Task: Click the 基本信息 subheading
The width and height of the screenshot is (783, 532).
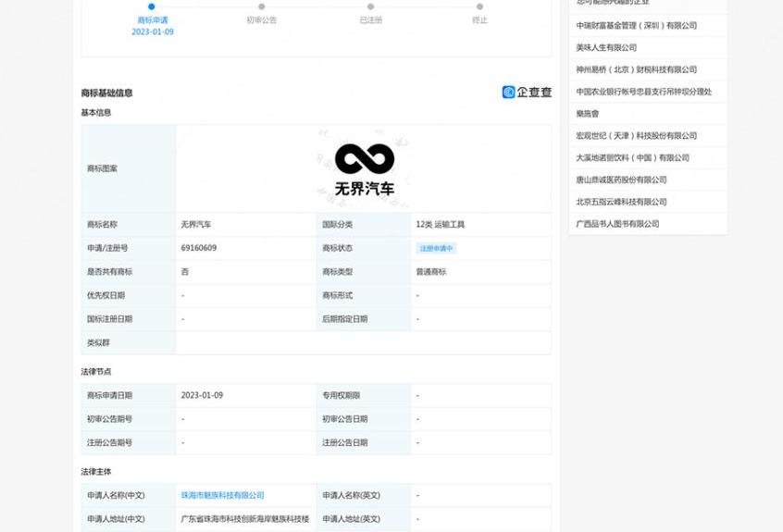Action: point(96,113)
